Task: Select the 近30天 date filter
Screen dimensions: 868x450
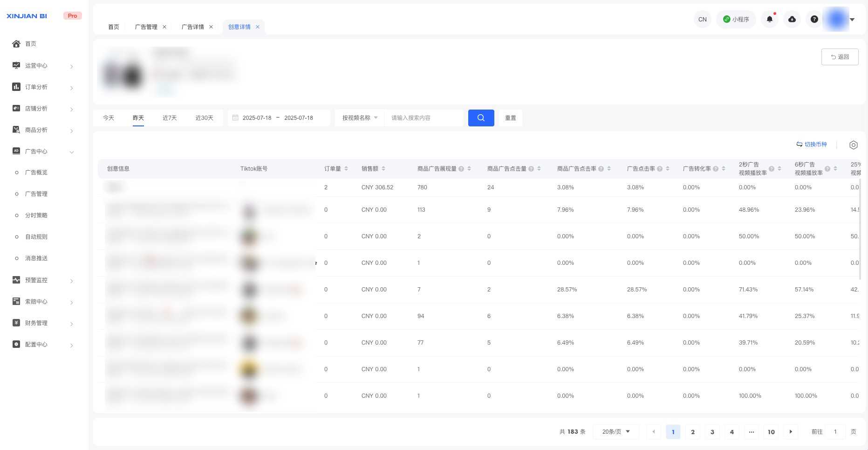Action: (204, 118)
